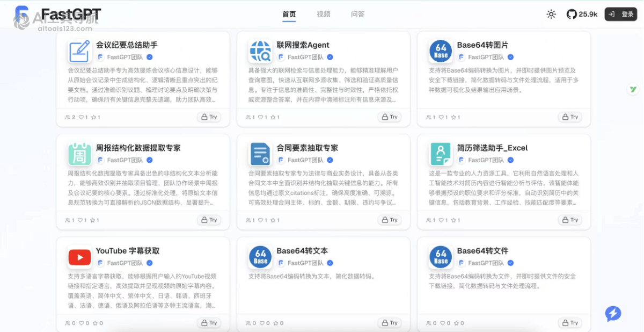Open the 联网搜索Agent globe icon
Image resolution: width=644 pixels, height=332 pixels.
point(260,51)
